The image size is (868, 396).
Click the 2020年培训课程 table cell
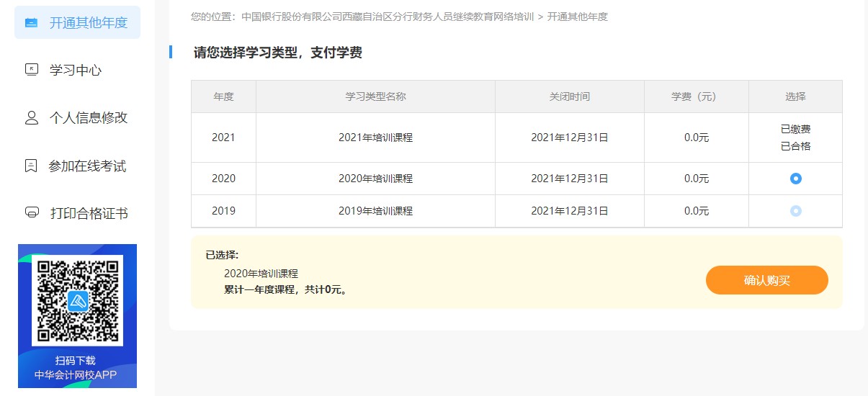[375, 179]
